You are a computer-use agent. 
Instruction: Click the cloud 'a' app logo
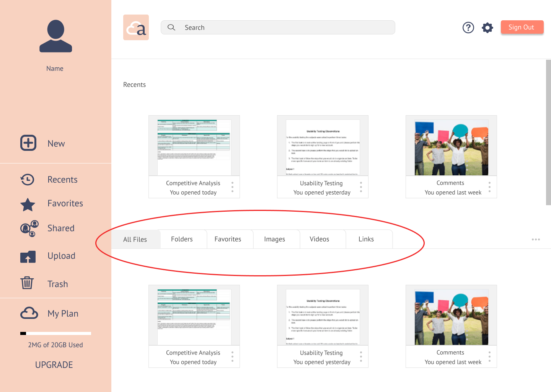pos(136,28)
